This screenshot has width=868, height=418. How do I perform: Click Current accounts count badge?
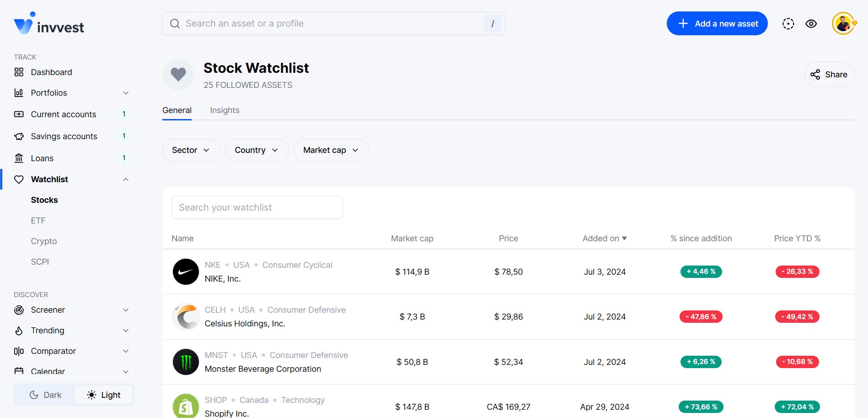(124, 114)
